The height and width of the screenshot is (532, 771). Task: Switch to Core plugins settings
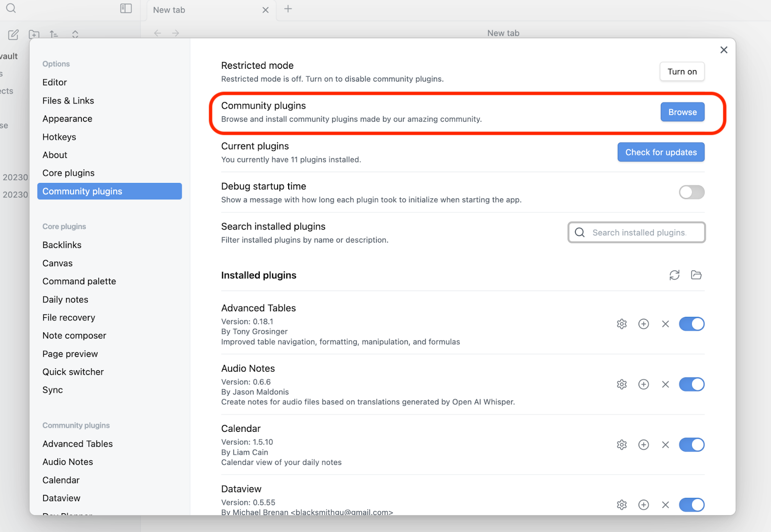click(68, 173)
